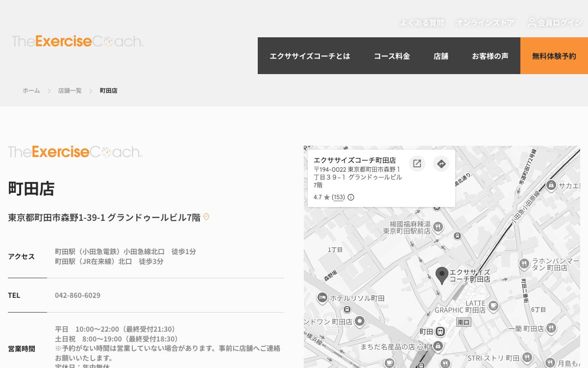The image size is (588, 368).
Task: Click the 土日祝 8:00〜19:00 hours text
Action: pos(117,339)
